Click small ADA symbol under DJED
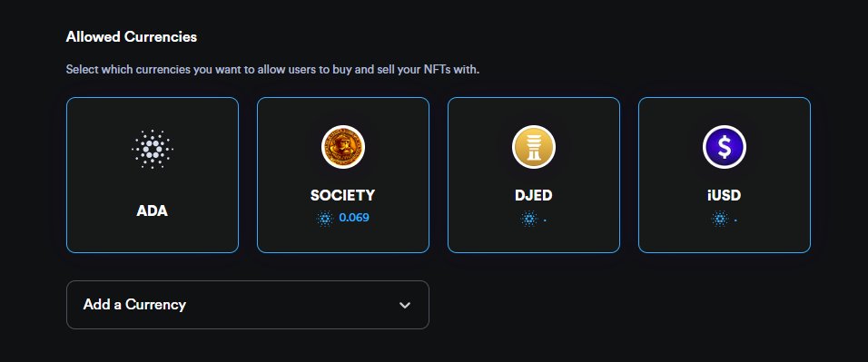Viewport: 868px width, 362px height. [529, 220]
